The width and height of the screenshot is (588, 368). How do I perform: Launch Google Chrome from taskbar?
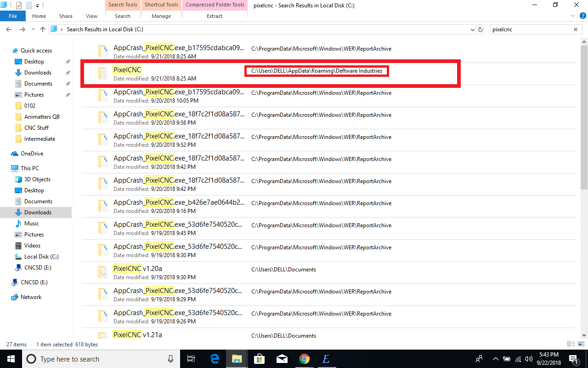click(x=304, y=359)
